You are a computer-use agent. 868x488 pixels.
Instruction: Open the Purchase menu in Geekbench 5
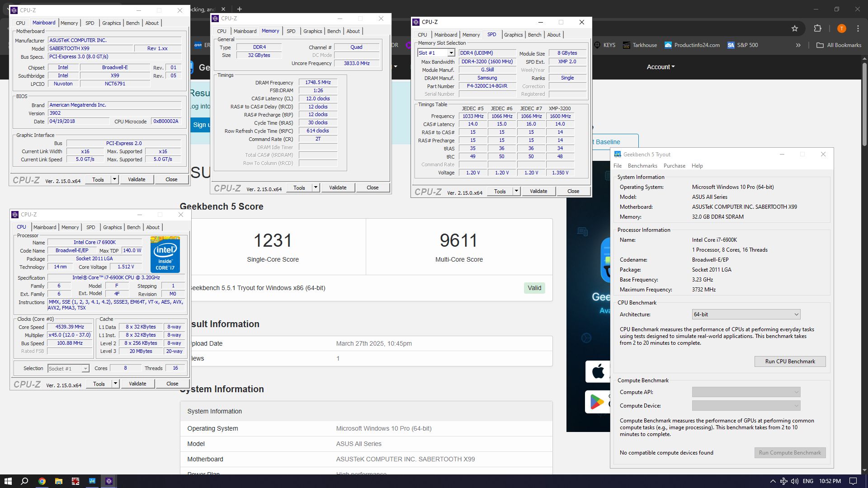675,166
